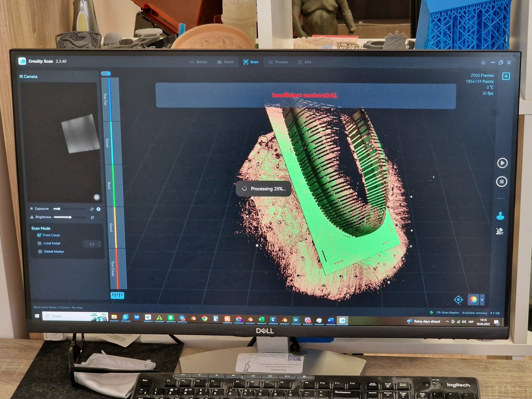Reset the Exposure value with refresh icon
Viewport: 532px width, 399px height.
[x=92, y=209]
